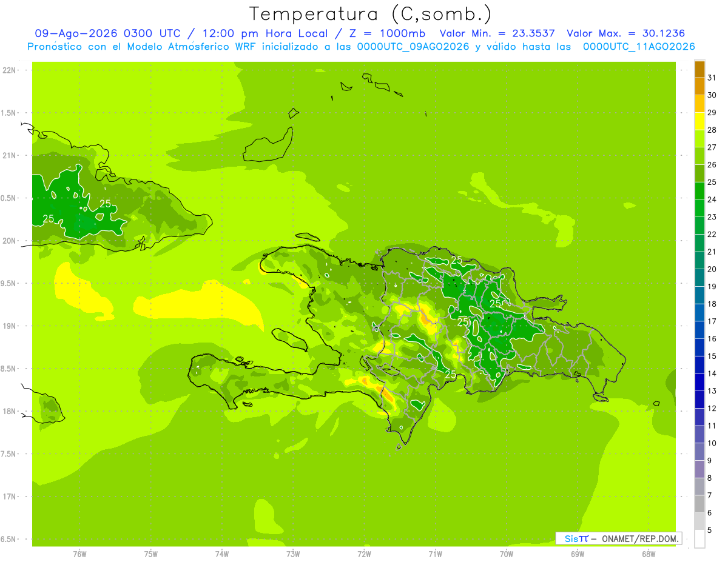Image resolution: width=728 pixels, height=562 pixels.
Task: Click the 22N latitude axis label
Action: click(10, 70)
